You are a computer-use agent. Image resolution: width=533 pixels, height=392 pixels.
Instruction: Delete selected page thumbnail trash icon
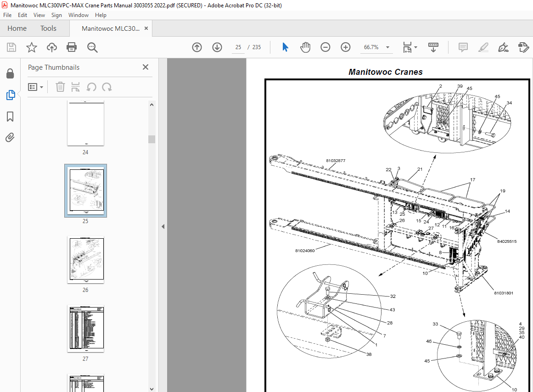coord(60,87)
